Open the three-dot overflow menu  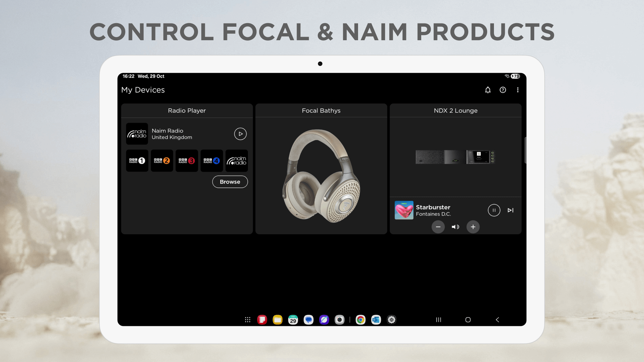click(518, 90)
